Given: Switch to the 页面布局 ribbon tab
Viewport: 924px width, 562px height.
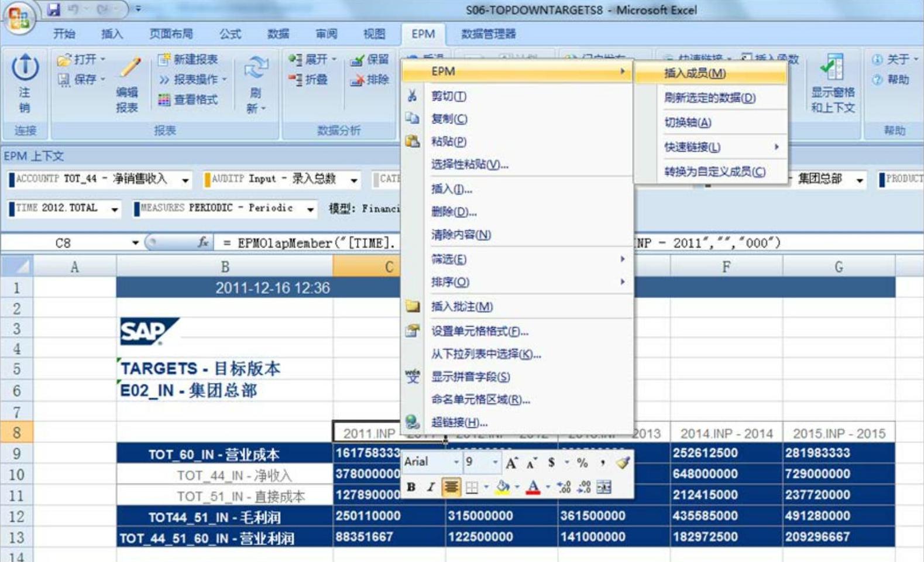Looking at the screenshot, I should pos(171,34).
